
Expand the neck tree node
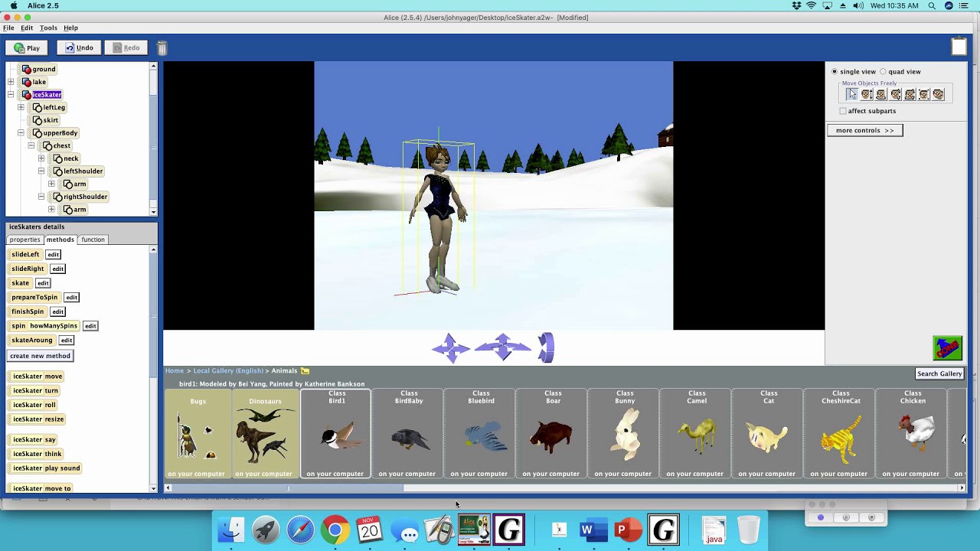(x=41, y=158)
